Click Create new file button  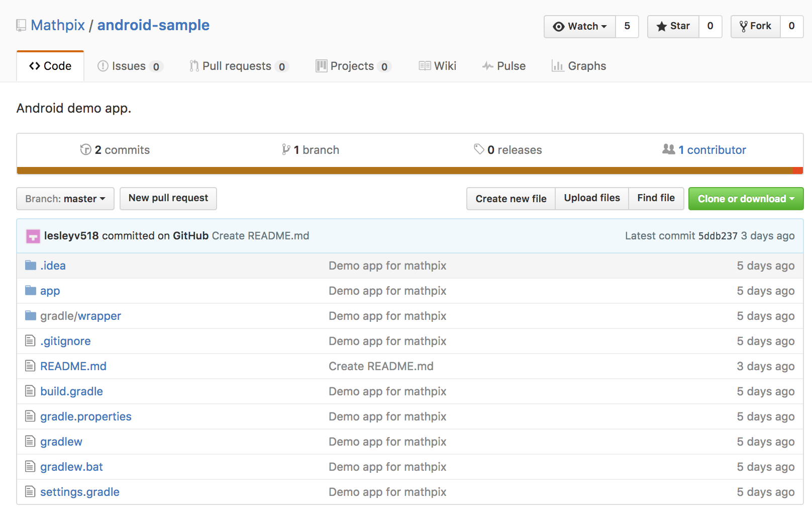(511, 199)
